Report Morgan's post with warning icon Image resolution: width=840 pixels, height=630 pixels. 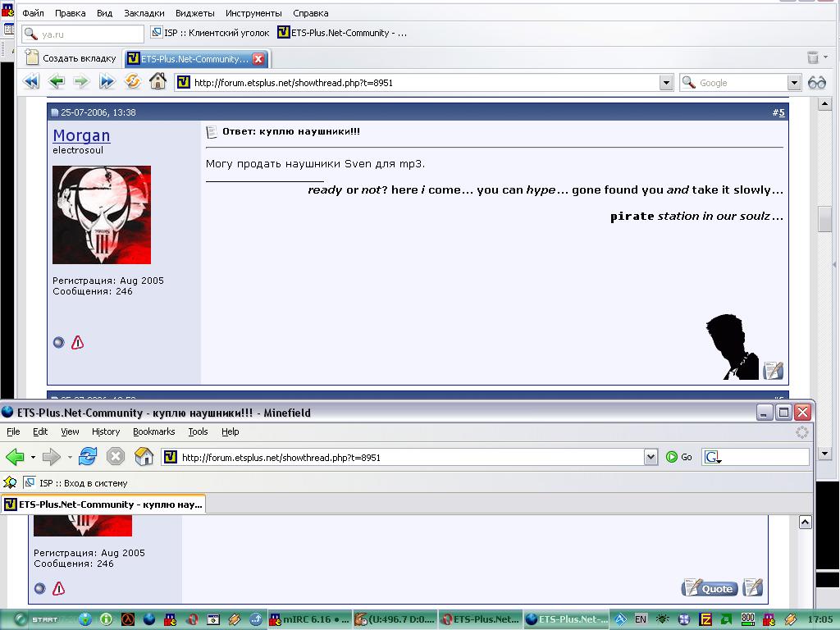77,343
